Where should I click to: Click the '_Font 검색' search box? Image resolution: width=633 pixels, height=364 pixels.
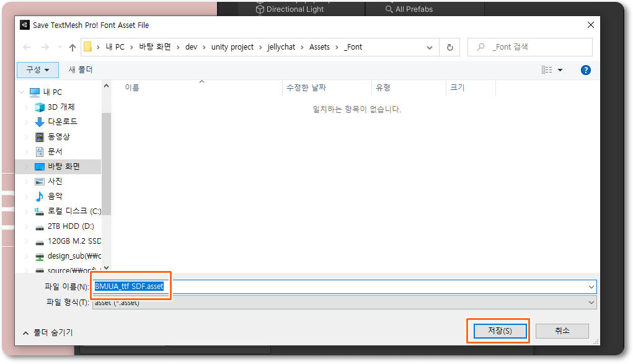click(x=529, y=47)
